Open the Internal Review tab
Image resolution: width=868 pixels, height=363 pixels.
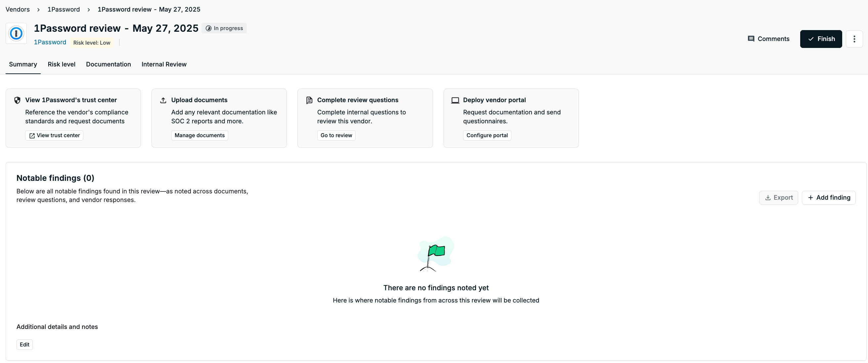[164, 64]
